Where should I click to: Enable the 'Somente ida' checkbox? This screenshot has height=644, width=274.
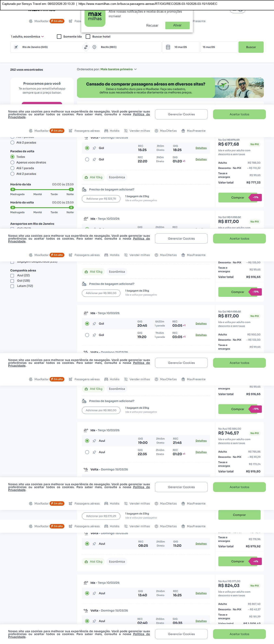[x=59, y=37]
